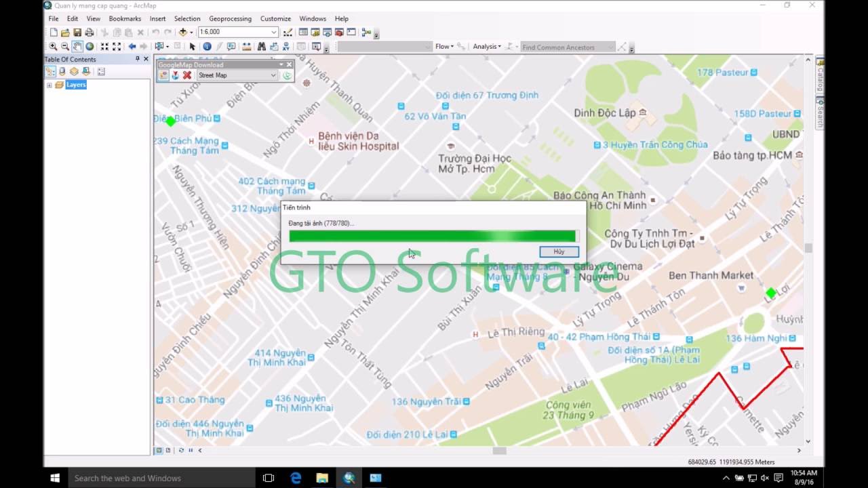Click the first map icon in GoogleMap Download toolbar
Image resolution: width=868 pixels, height=488 pixels.
tap(163, 75)
